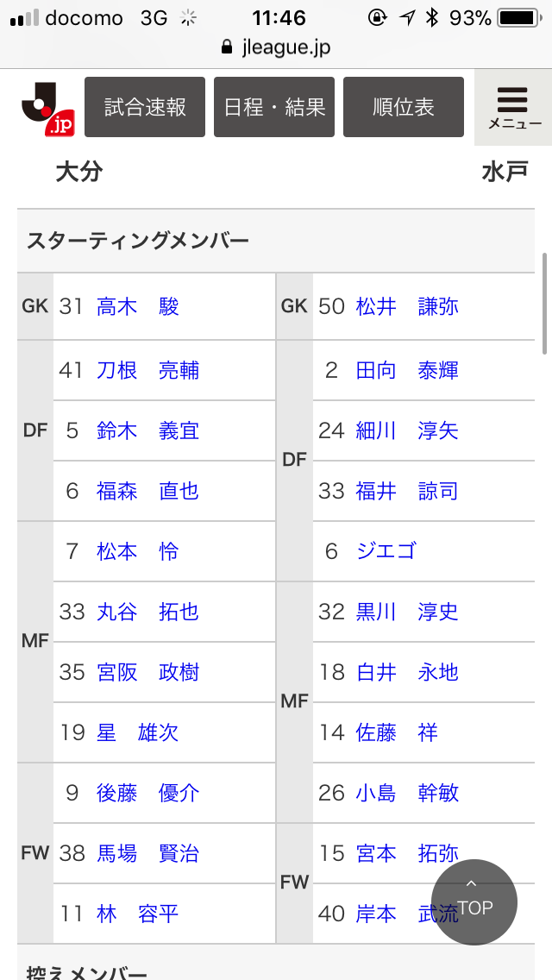The image size is (552, 980).
Task: Tap the J.League logo icon
Action: 46,107
